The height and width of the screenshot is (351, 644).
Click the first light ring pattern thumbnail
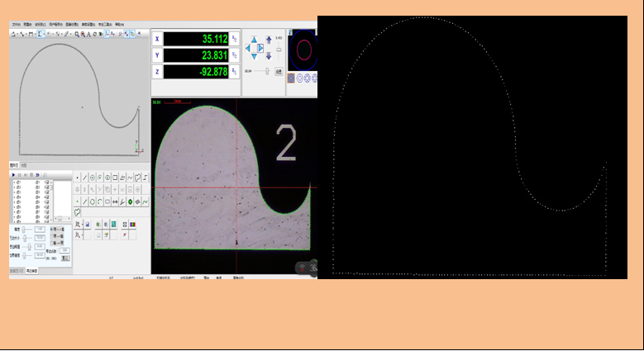[291, 78]
